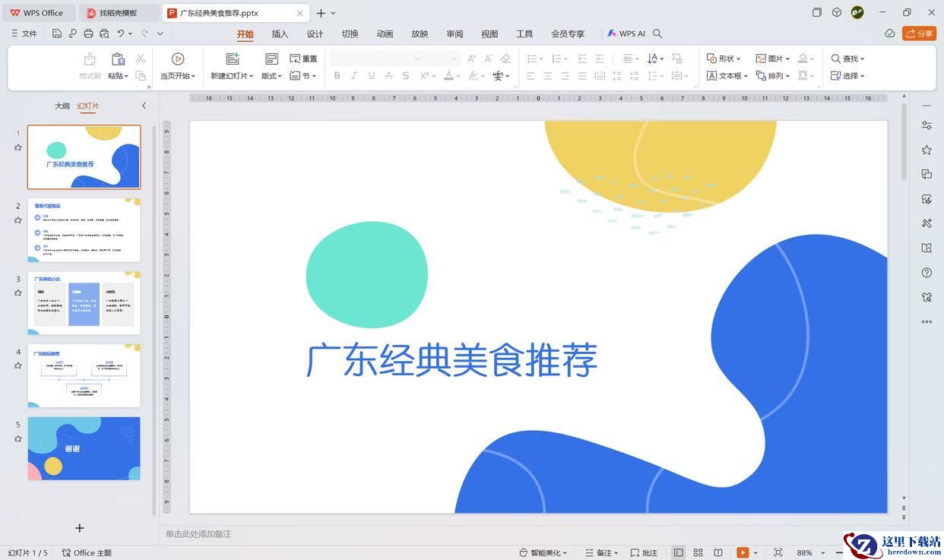The height and width of the screenshot is (560, 944).
Task: Toggle align right paragraph button
Action: click(565, 76)
